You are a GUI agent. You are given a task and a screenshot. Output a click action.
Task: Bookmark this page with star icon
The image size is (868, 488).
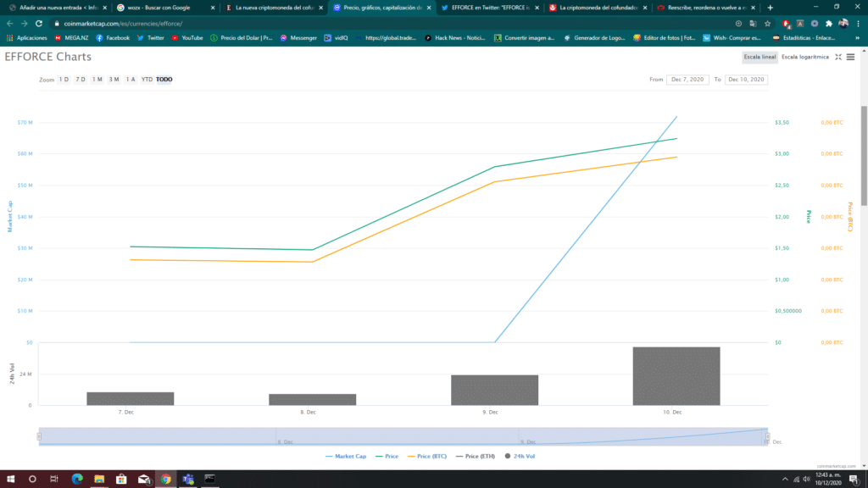point(767,24)
